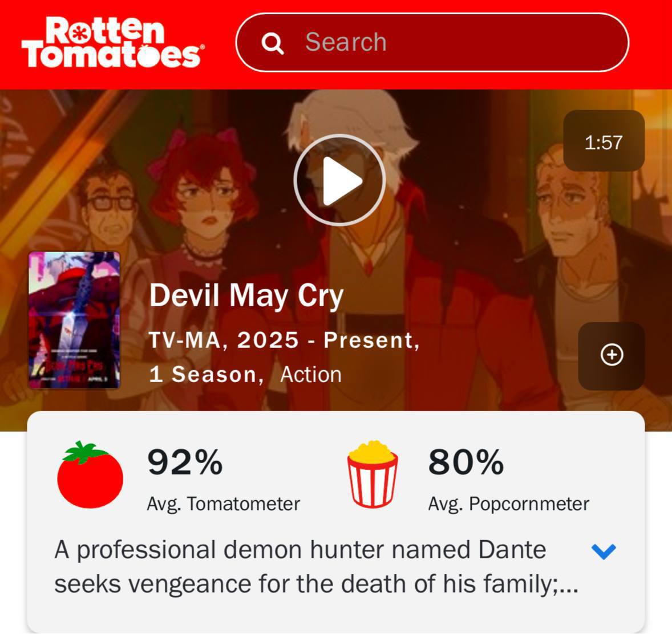The height and width of the screenshot is (641, 672).
Task: Click the TV-MA, 2025 - Present info
Action: (284, 340)
